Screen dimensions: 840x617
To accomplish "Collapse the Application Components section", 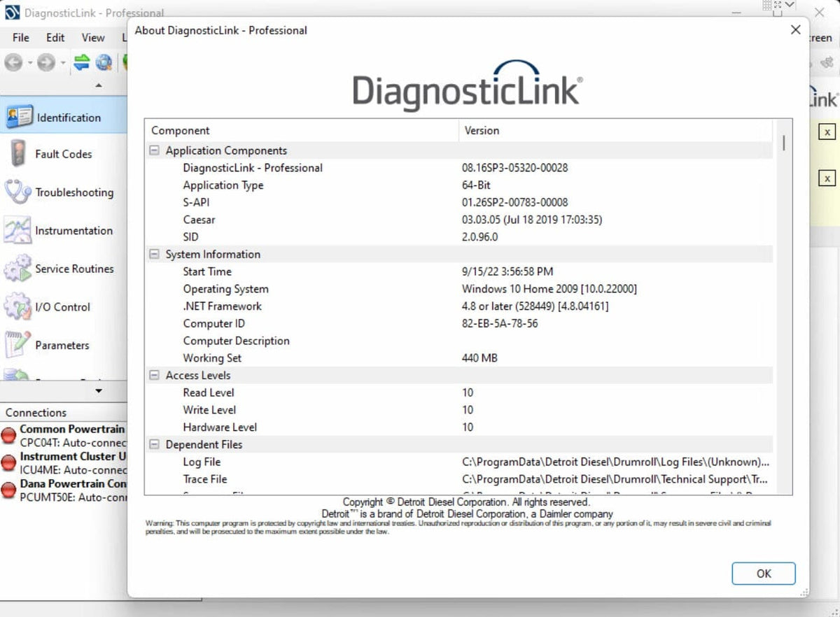I will point(154,150).
